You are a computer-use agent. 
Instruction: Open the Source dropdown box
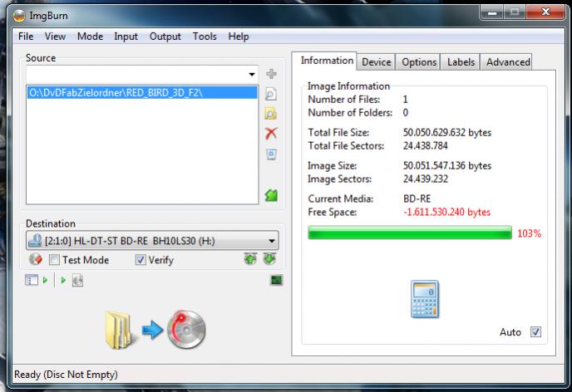click(142, 74)
